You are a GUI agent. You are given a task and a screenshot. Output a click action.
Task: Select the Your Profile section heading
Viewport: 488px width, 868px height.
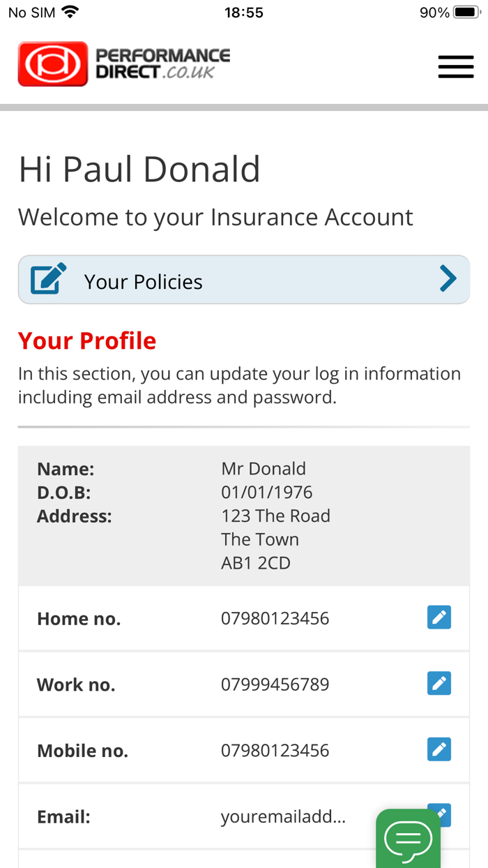tap(86, 340)
